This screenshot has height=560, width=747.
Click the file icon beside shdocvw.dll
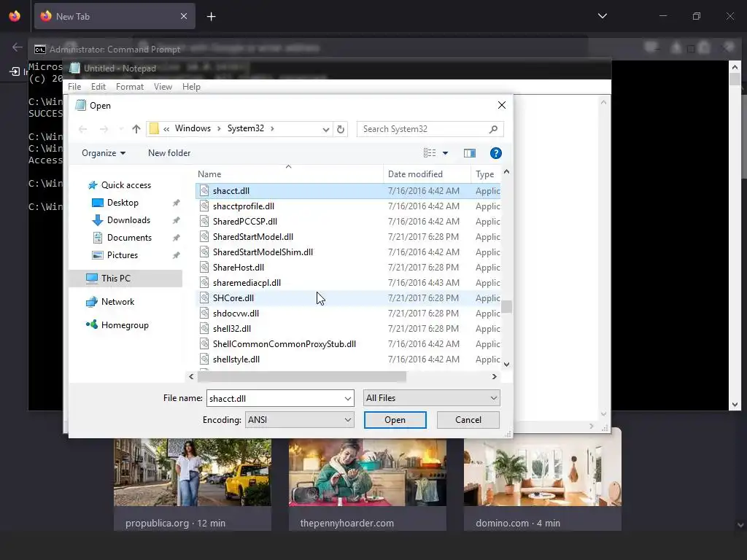pos(204,314)
